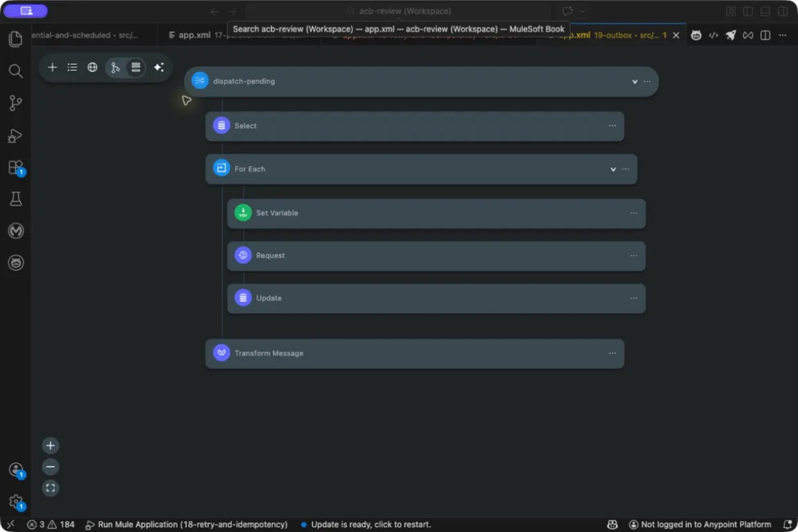This screenshot has width=798, height=532.
Task: Open Transform Message options menu
Action: coord(612,353)
